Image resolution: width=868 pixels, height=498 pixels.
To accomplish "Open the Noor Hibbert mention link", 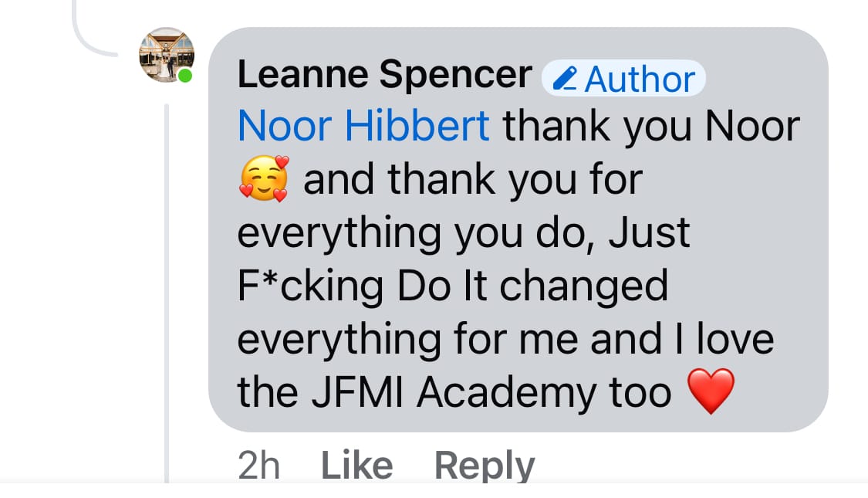I will 363,127.
